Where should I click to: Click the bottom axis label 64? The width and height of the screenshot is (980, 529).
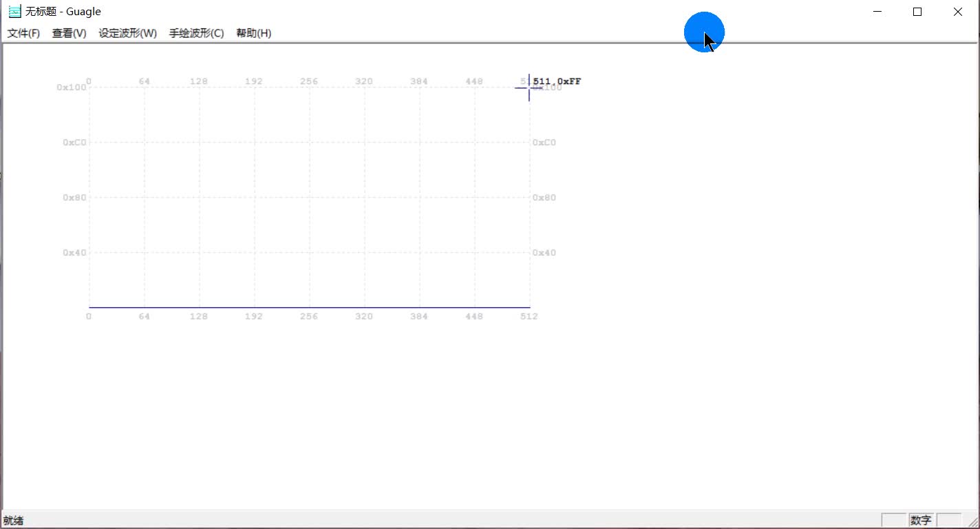[144, 316]
